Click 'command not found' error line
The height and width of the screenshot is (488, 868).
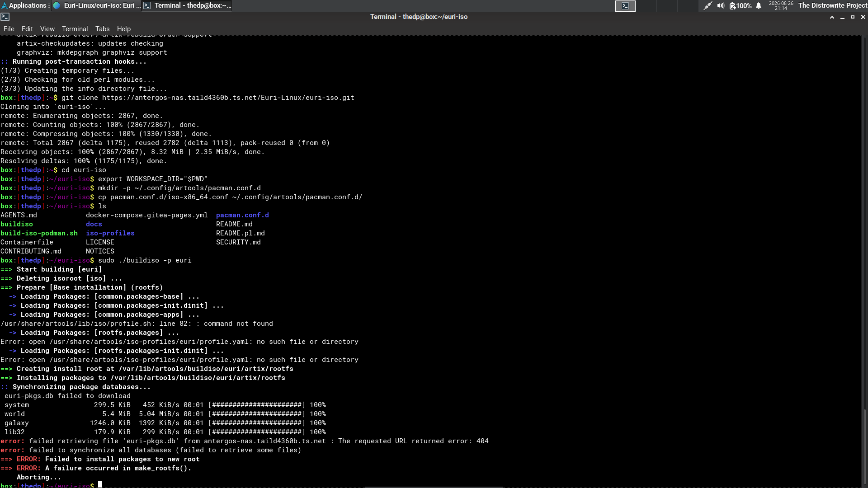(x=137, y=324)
